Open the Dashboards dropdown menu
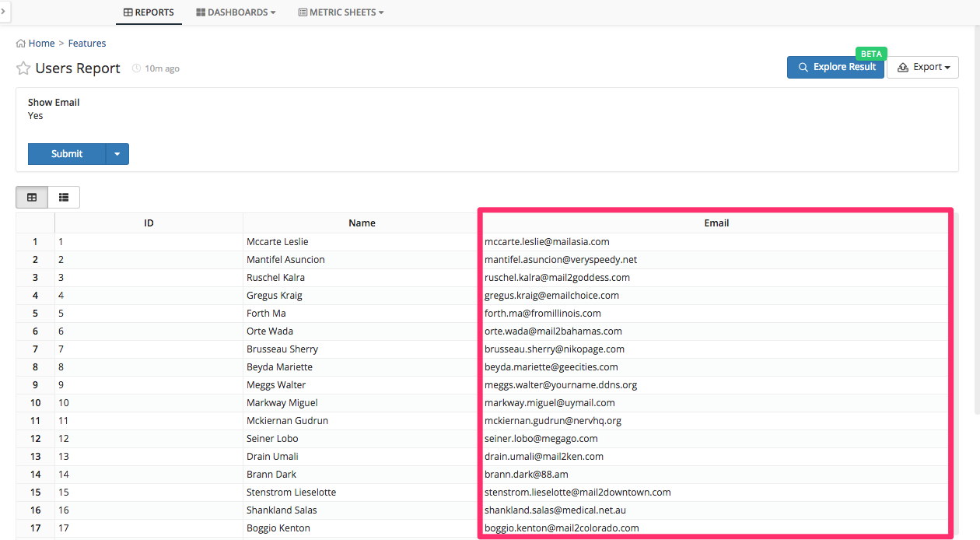 tap(236, 12)
